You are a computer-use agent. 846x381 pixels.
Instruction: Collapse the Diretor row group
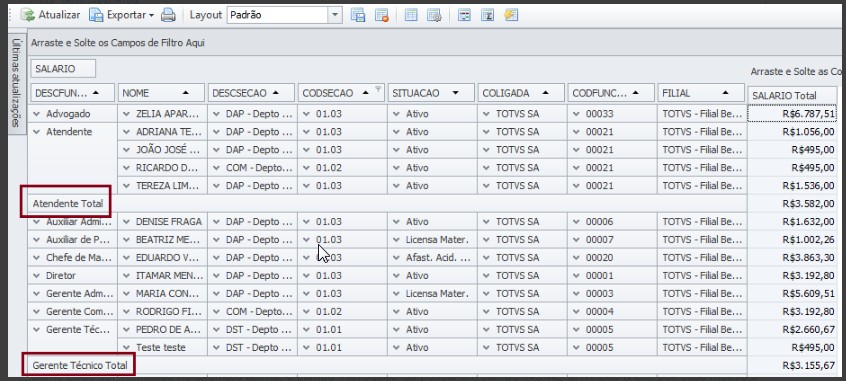coord(37,276)
